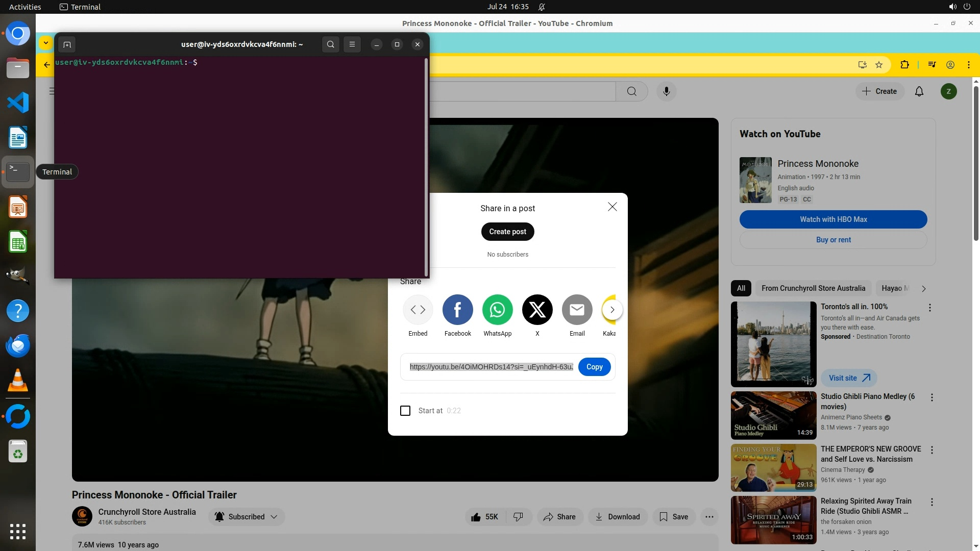Start voice search with microphone icon
Image resolution: width=980 pixels, height=551 pixels.
666,91
